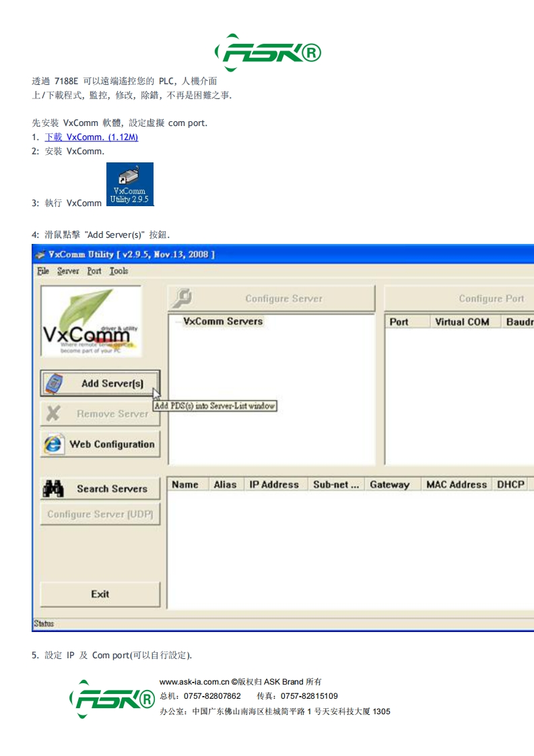Open the Server menu

click(68, 271)
